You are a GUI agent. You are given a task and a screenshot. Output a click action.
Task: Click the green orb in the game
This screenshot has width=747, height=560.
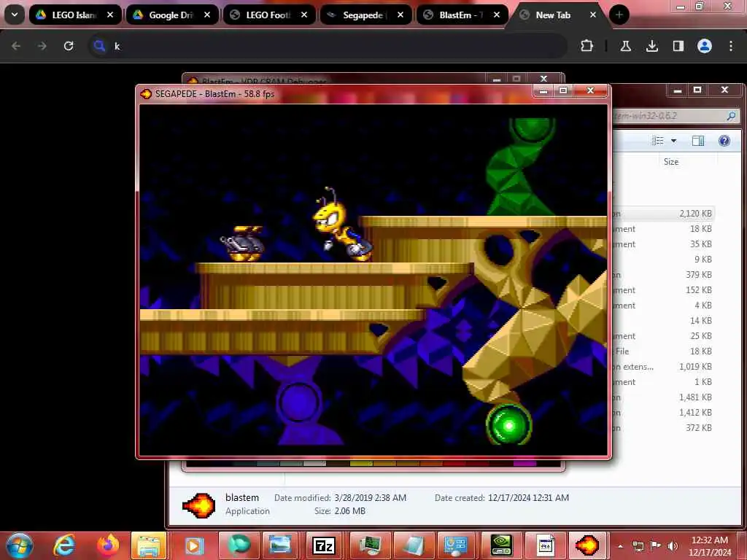(508, 425)
